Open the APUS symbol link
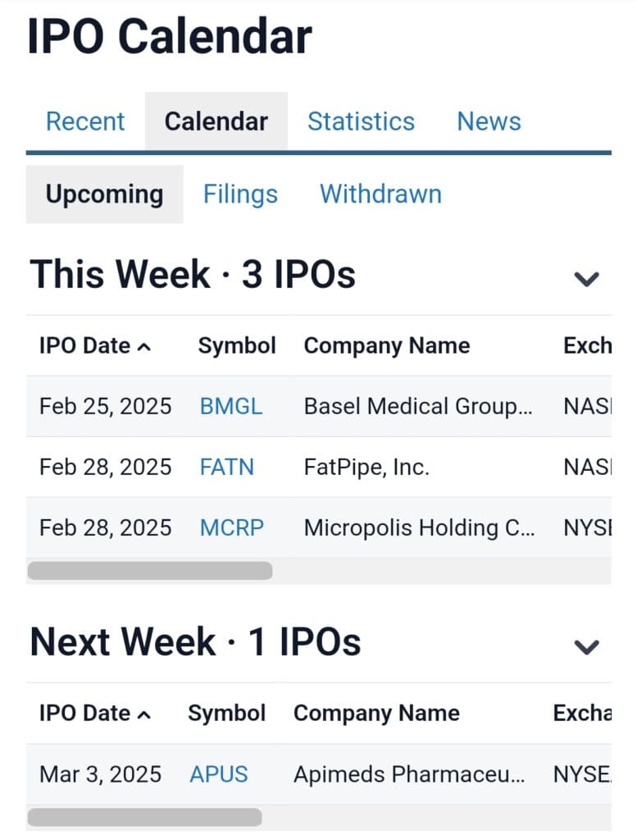Viewport: 637px width, 840px height. 219,774
